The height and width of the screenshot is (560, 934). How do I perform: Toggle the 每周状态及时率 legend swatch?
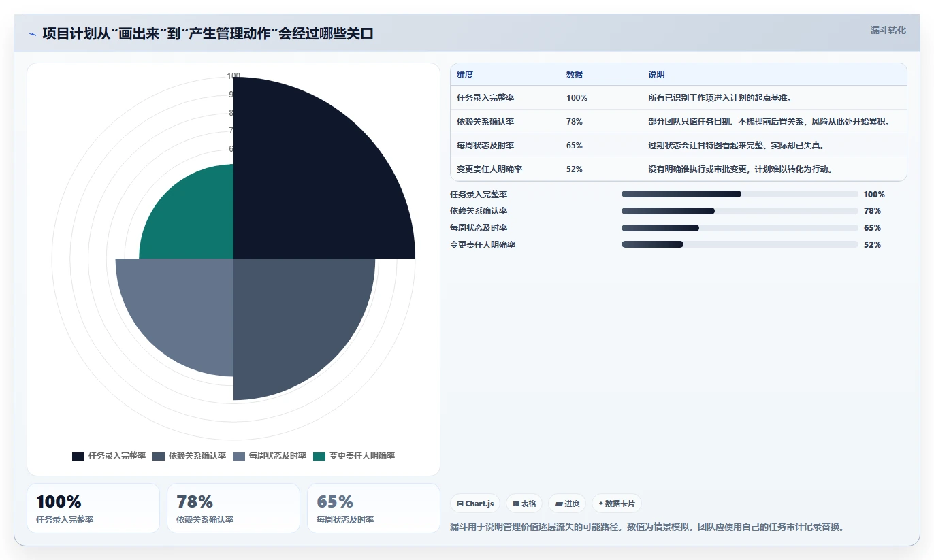click(239, 456)
